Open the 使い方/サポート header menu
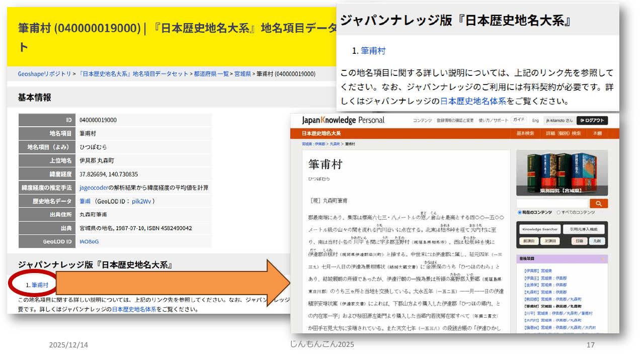This screenshot has width=644, height=362. coord(493,121)
